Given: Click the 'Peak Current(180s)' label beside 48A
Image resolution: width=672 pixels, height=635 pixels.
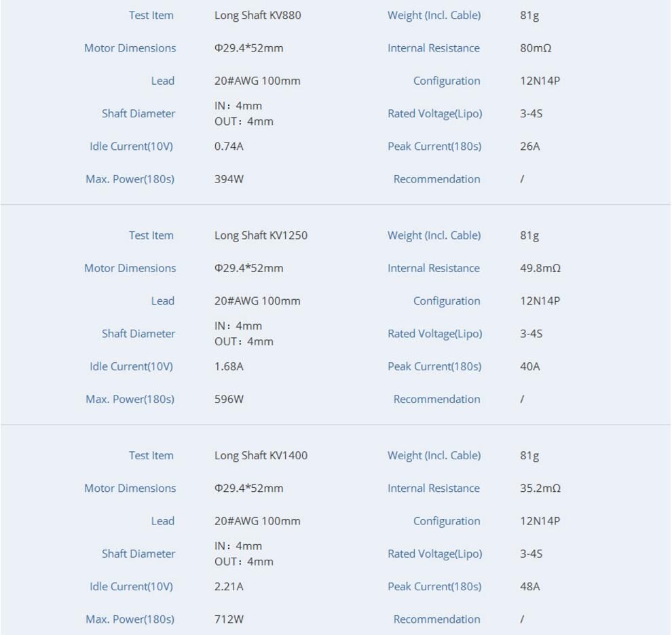Looking at the screenshot, I should pyautogui.click(x=434, y=587).
